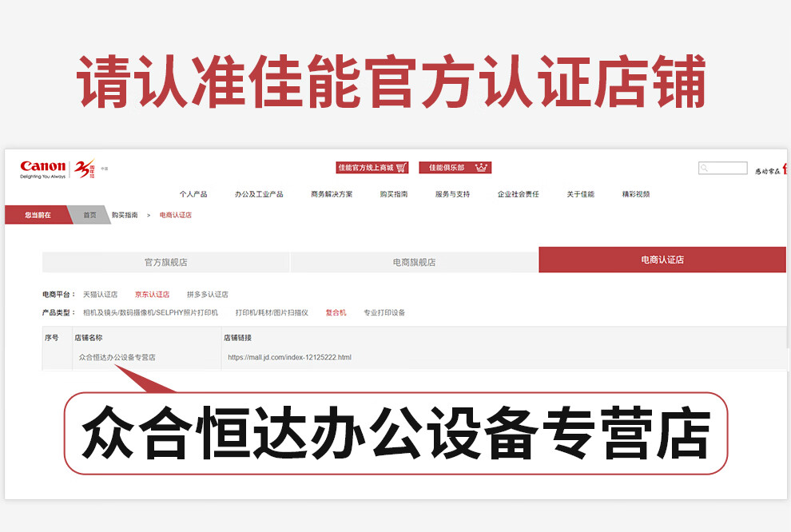
Task: Open the 企业社会责任 menu
Action: pos(518,194)
